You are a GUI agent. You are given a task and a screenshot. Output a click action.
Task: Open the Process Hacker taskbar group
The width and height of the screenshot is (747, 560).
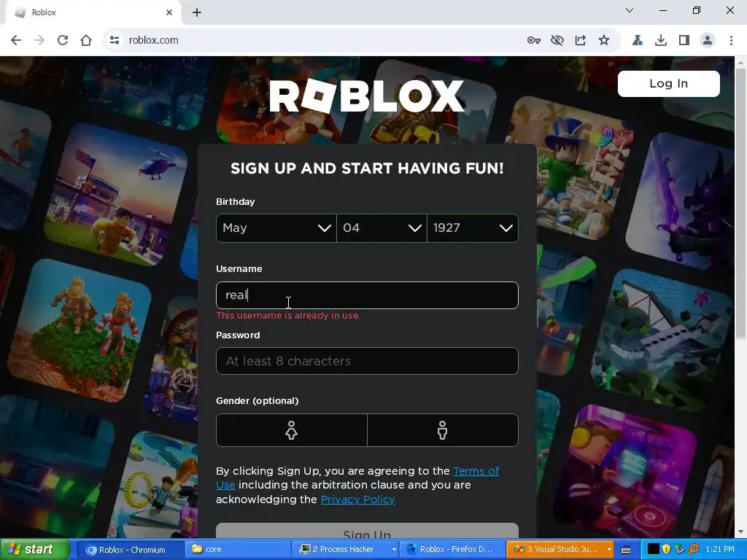[x=345, y=550]
